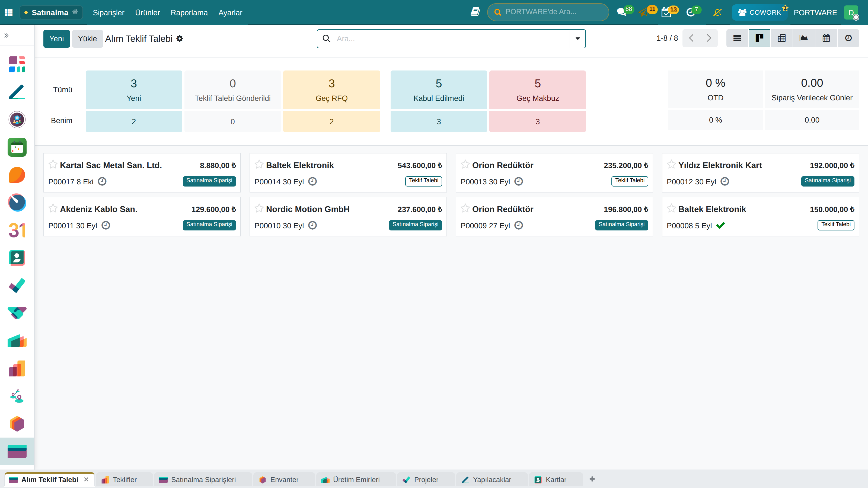This screenshot has width=868, height=488.
Task: Toggle star on Orion Redüktör P00013 card
Action: tap(465, 164)
